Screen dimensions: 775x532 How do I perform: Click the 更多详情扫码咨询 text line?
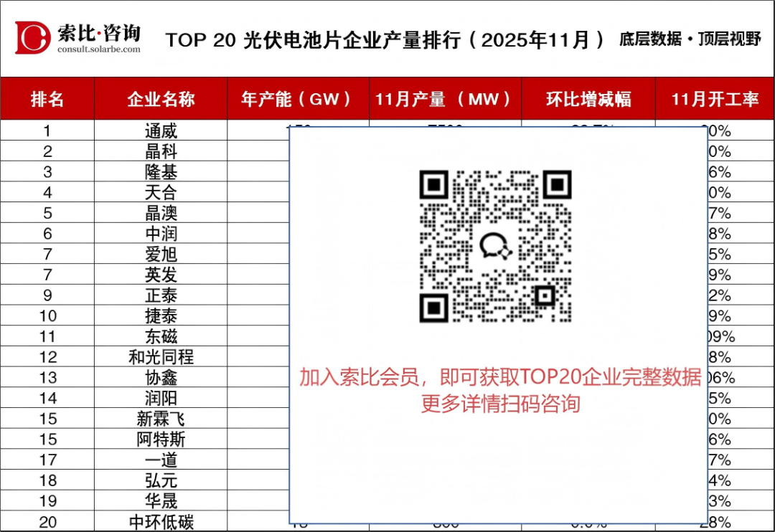tap(499, 404)
